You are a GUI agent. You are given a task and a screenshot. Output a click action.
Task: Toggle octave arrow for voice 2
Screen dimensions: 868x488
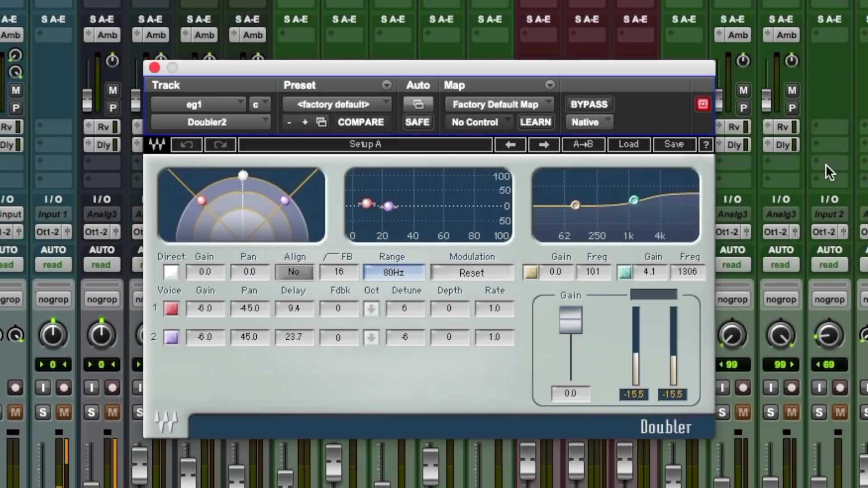[371, 338]
